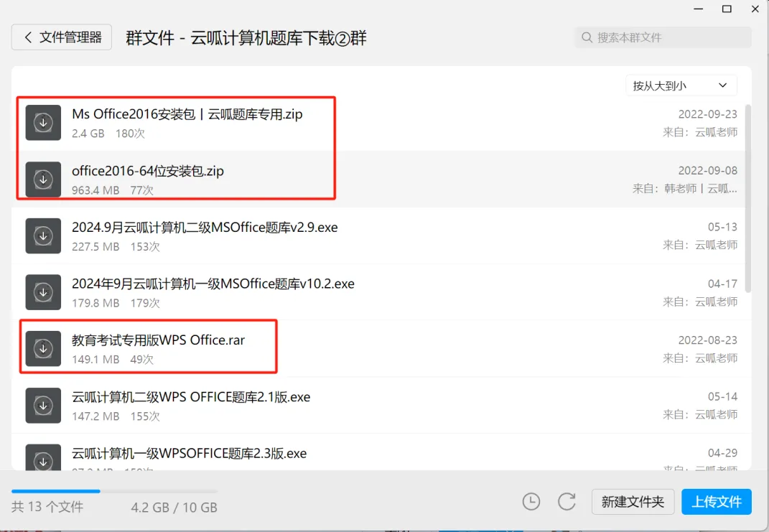Screen dimensions: 769x532
Task: Click 共 13 个文件 status text
Action: click(47, 507)
